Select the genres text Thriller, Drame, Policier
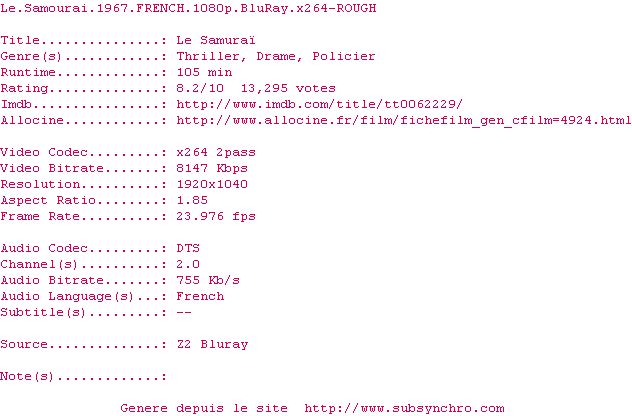632x416 pixels. pos(276,56)
